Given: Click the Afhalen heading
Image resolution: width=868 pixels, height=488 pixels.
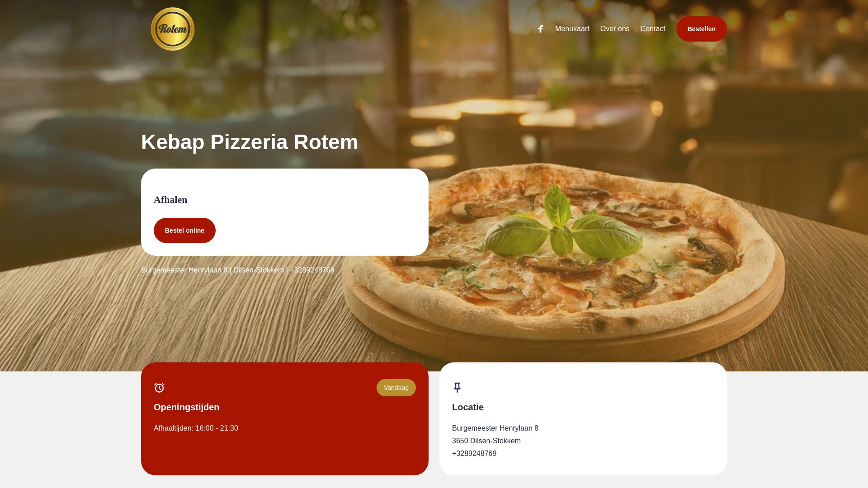Looking at the screenshot, I should pos(170,200).
